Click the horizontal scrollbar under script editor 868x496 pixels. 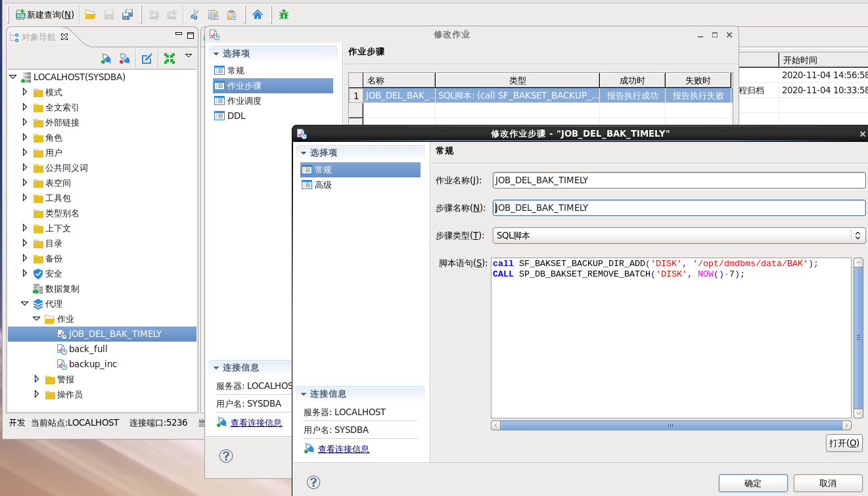coord(672,426)
